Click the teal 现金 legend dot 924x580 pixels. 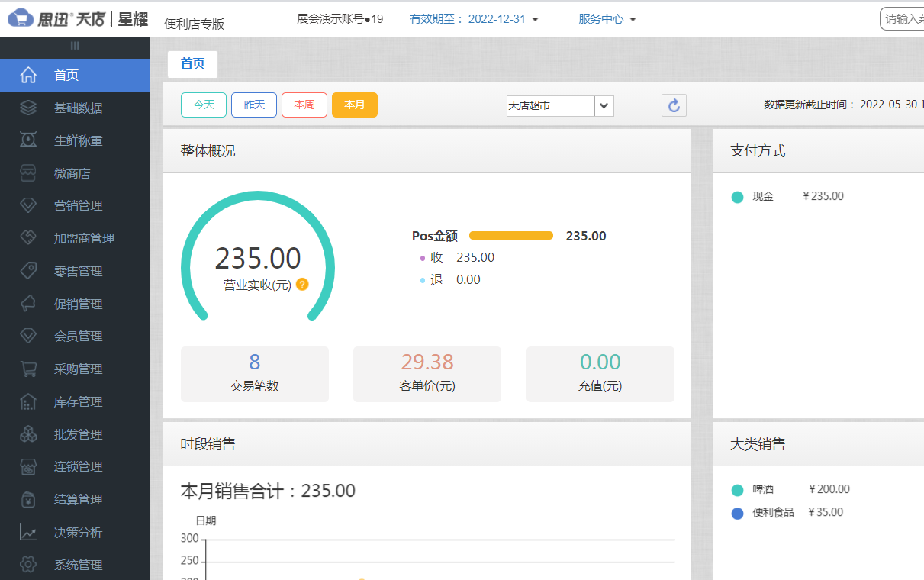click(737, 197)
